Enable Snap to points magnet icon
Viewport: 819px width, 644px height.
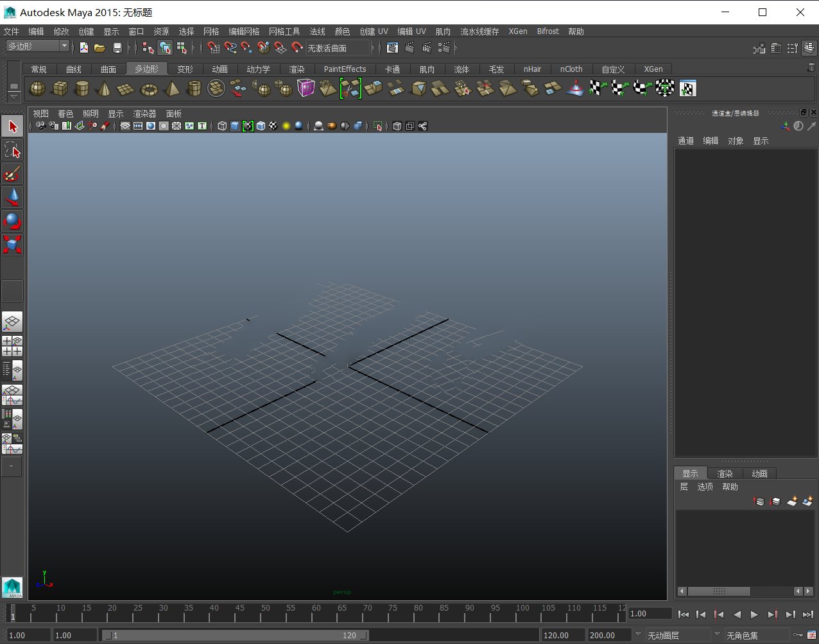pos(247,48)
